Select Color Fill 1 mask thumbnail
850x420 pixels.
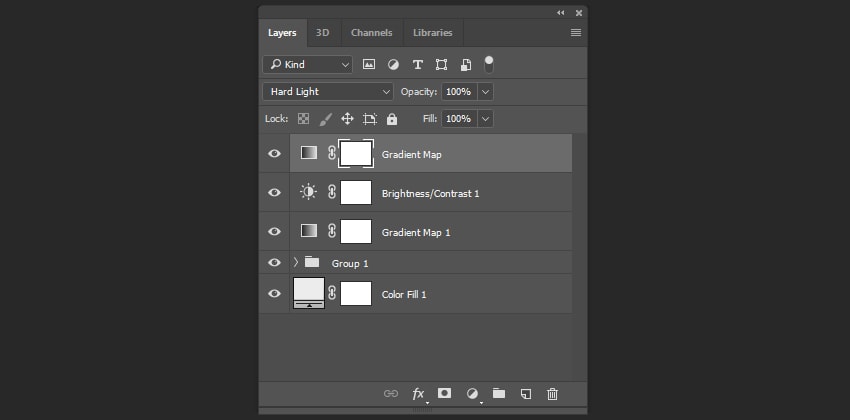pos(356,293)
